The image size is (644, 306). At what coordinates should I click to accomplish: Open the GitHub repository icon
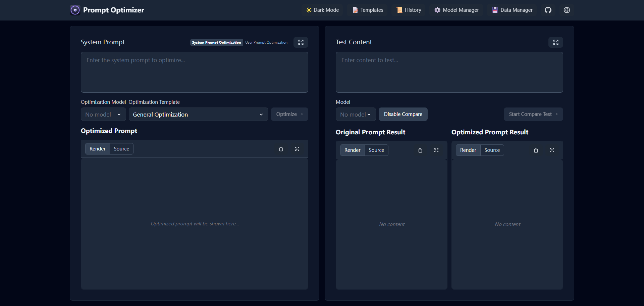click(x=548, y=10)
